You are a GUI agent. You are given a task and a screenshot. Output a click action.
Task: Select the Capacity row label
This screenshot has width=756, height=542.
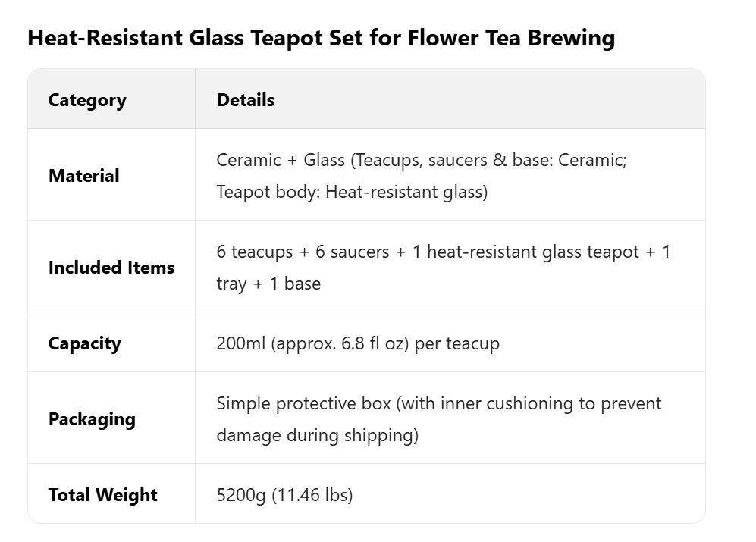[85, 343]
